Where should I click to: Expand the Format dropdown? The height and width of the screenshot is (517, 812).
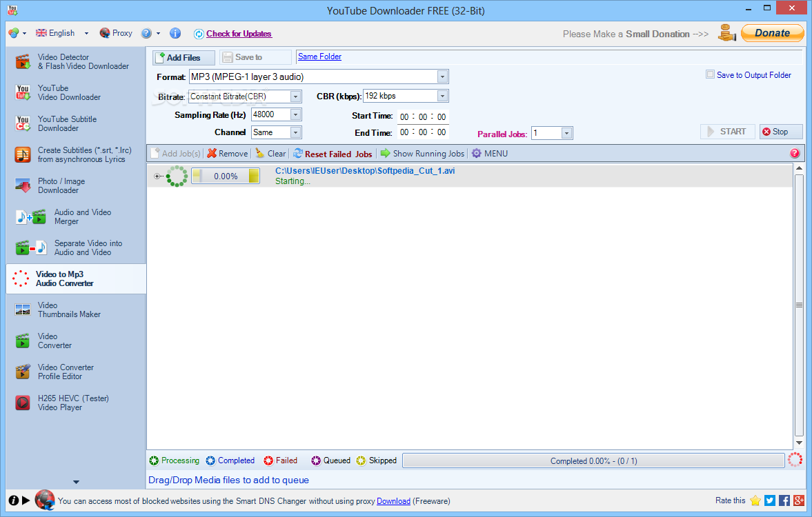tap(442, 77)
